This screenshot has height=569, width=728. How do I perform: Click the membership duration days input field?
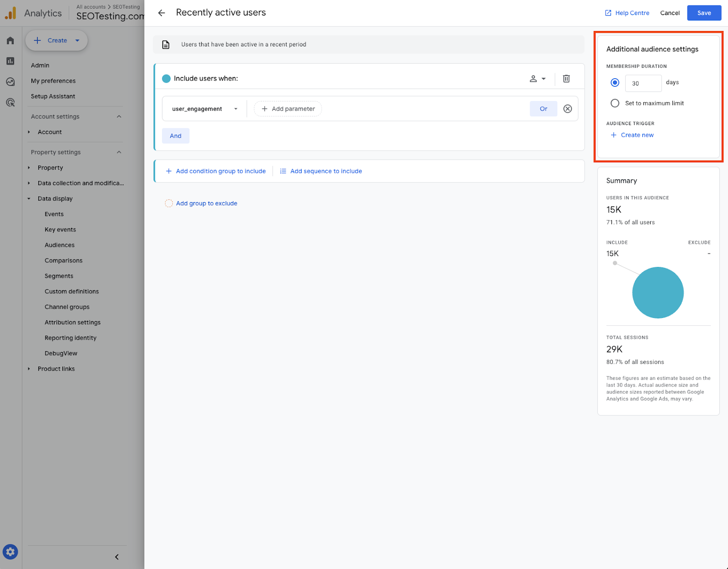[643, 83]
